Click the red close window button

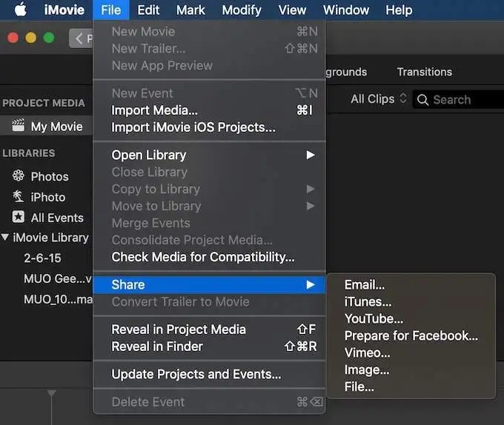[13, 38]
